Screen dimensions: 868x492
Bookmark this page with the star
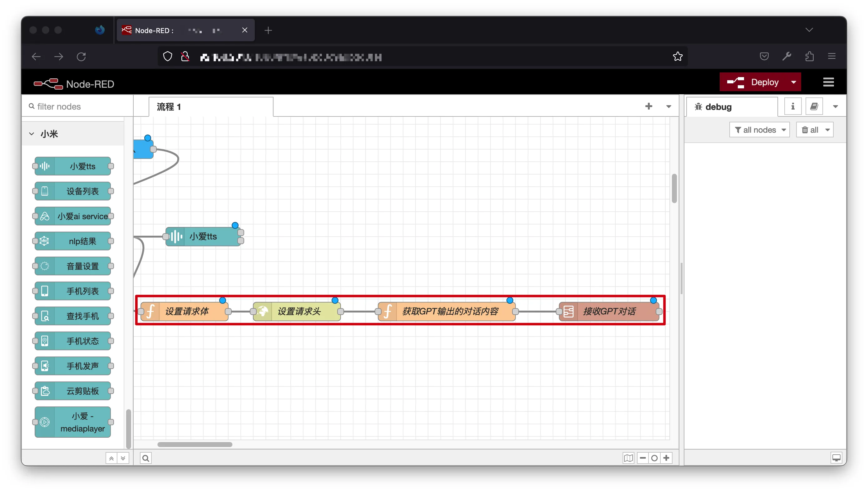(x=678, y=57)
